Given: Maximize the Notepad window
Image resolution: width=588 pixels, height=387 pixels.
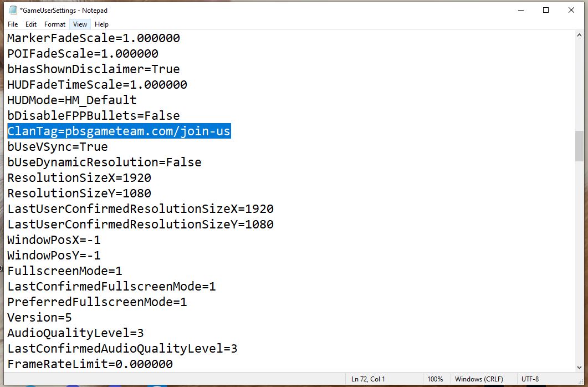Looking at the screenshot, I should pos(546,10).
